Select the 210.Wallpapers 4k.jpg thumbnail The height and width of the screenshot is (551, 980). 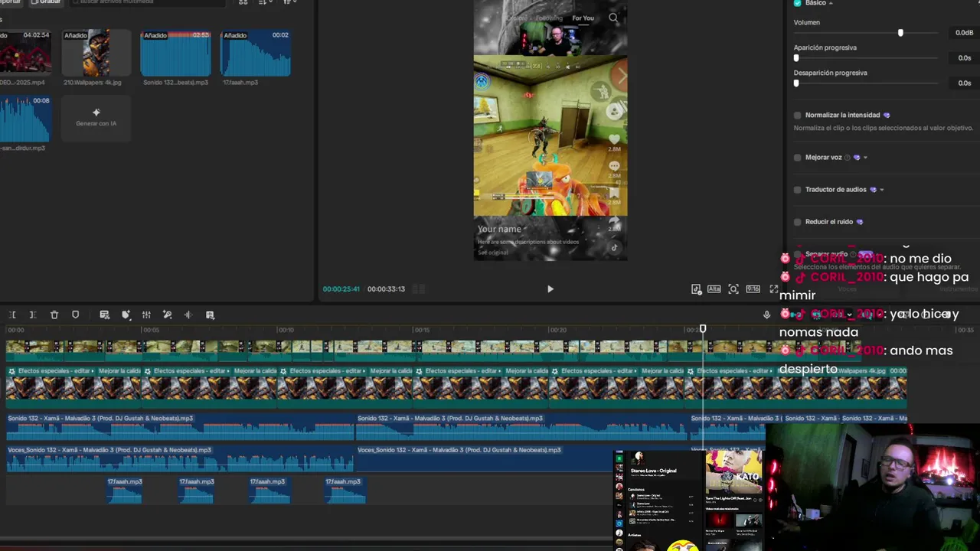coord(96,53)
